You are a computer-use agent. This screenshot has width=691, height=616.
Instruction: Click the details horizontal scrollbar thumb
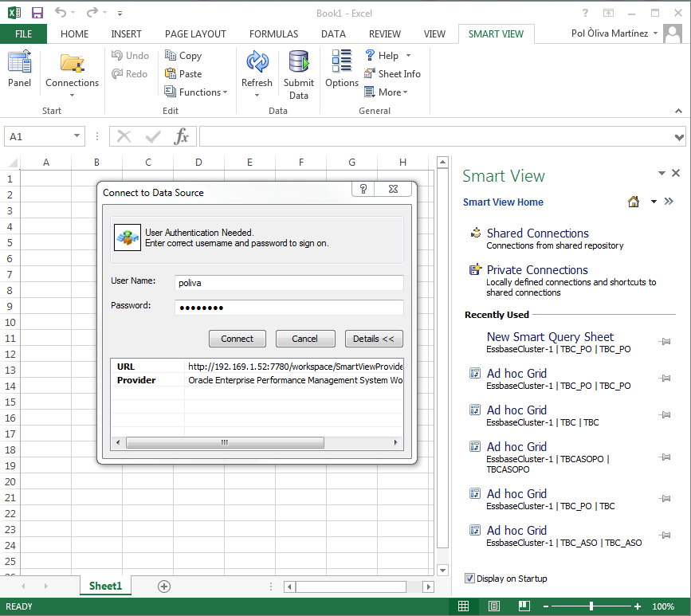tap(225, 442)
